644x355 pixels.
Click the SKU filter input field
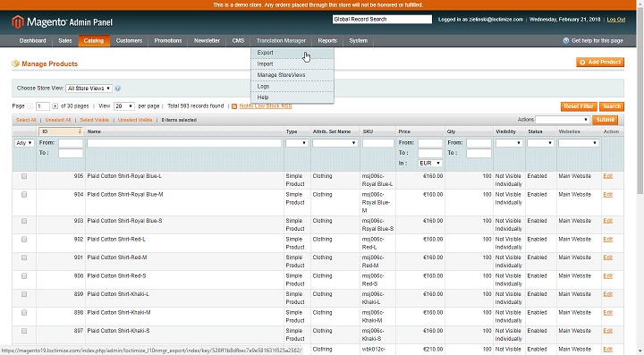377,143
